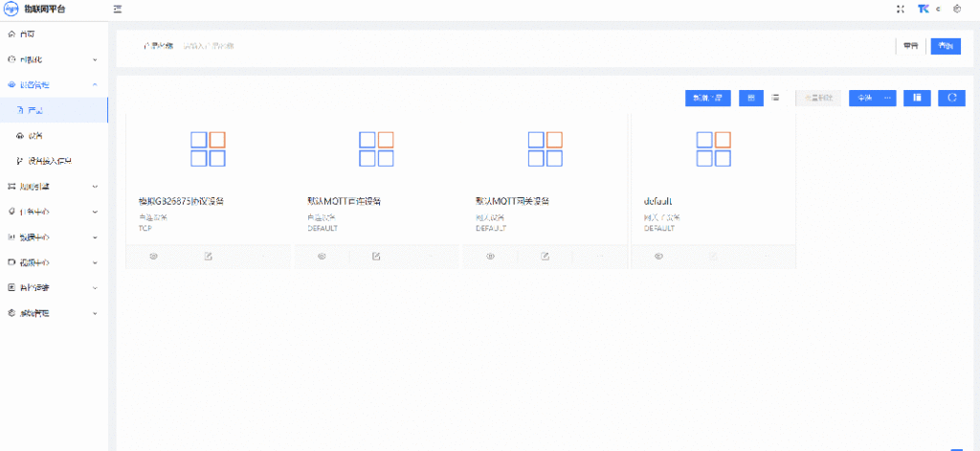Open the TK user avatar menu
The width and height of the screenshot is (980, 451).
click(x=924, y=9)
